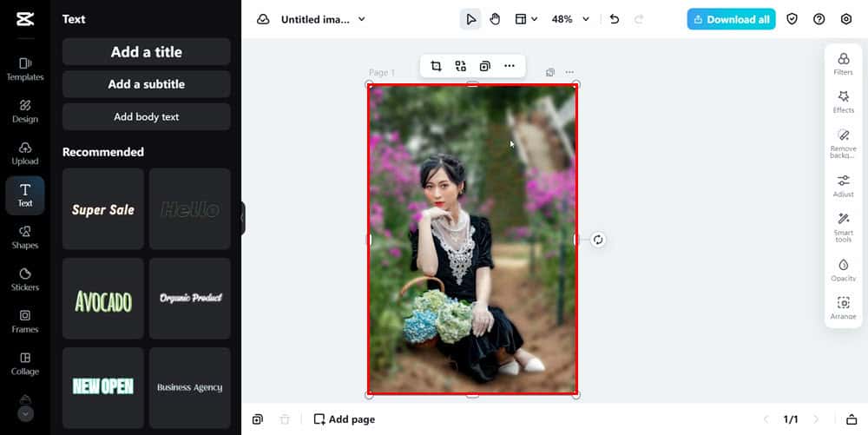The width and height of the screenshot is (868, 435).
Task: Click the duplicate icon in floating toolbar
Action: (485, 66)
